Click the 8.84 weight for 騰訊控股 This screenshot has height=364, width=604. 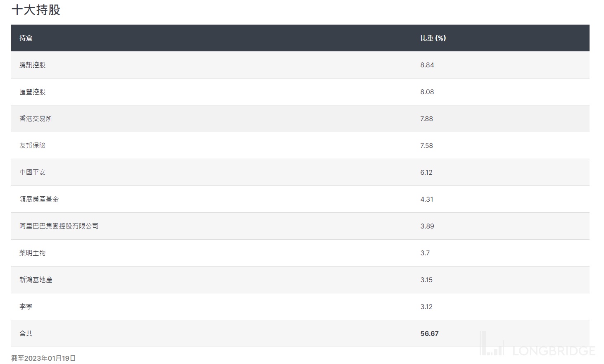(x=427, y=65)
